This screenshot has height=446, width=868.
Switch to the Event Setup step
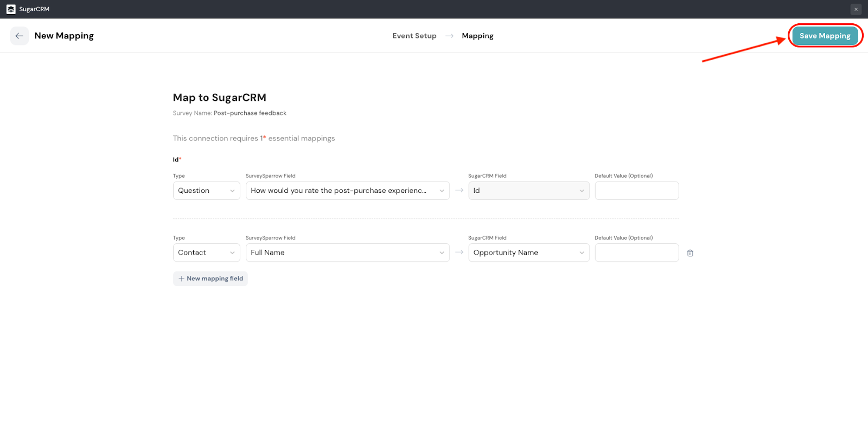pyautogui.click(x=414, y=36)
